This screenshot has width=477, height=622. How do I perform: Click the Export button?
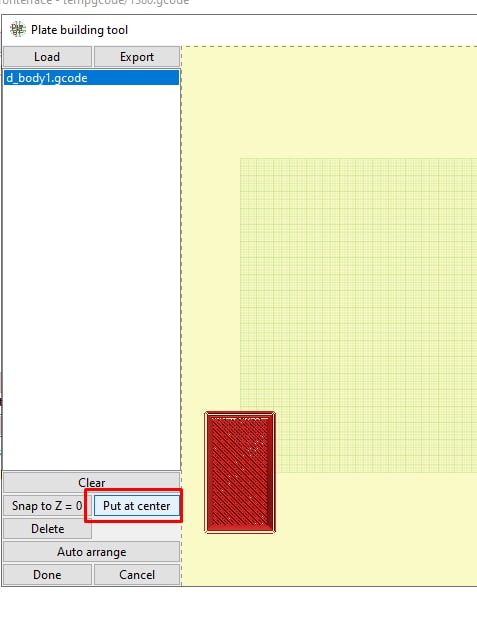tap(137, 57)
